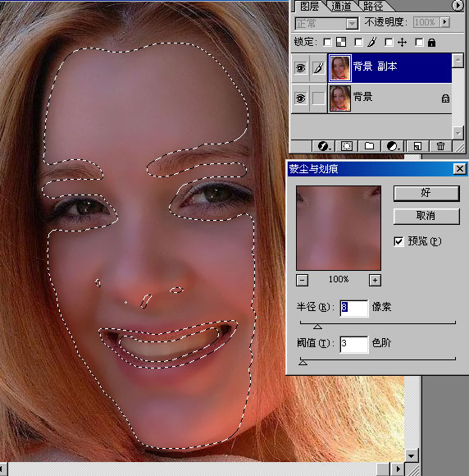Delete layer with the trash icon
Screen dimensions: 469x476
(x=440, y=146)
